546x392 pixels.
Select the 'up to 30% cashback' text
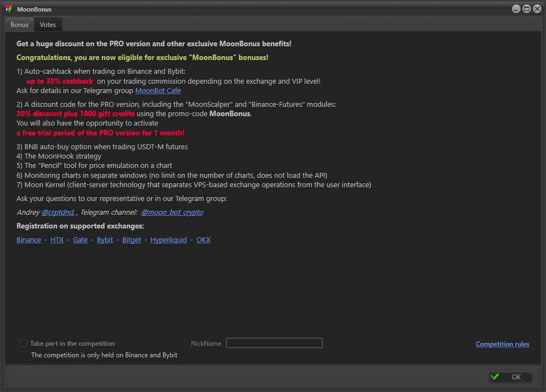(59, 81)
